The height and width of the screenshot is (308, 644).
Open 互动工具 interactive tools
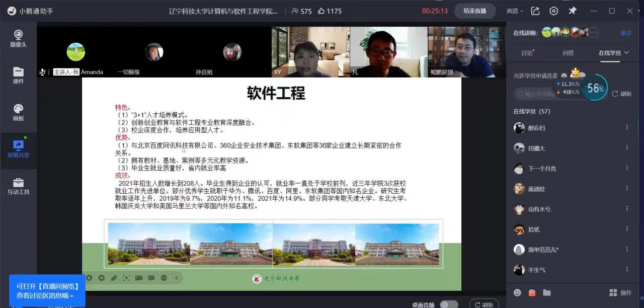click(18, 186)
